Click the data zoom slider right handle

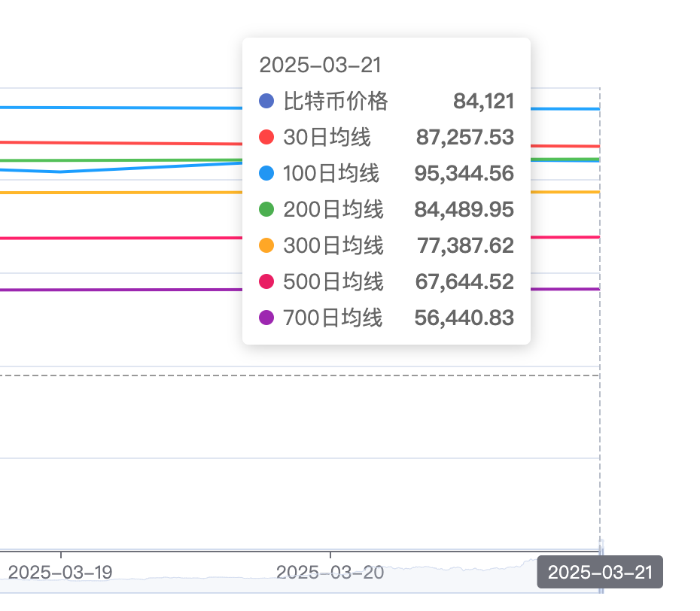coord(601,567)
